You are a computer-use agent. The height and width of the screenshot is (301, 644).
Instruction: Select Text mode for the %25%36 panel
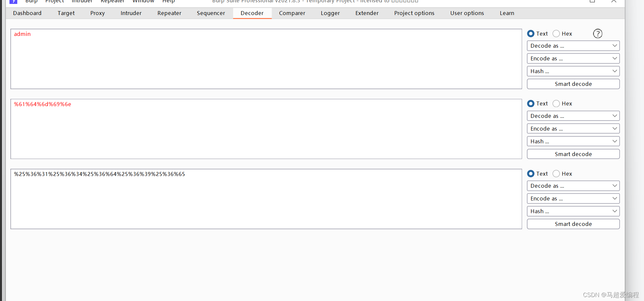point(531,174)
